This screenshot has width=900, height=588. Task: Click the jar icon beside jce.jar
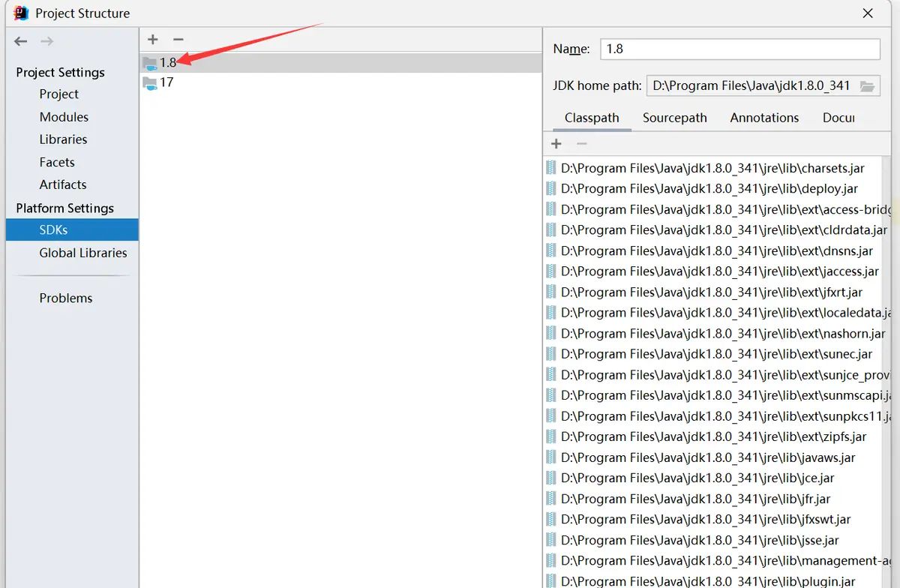click(551, 478)
